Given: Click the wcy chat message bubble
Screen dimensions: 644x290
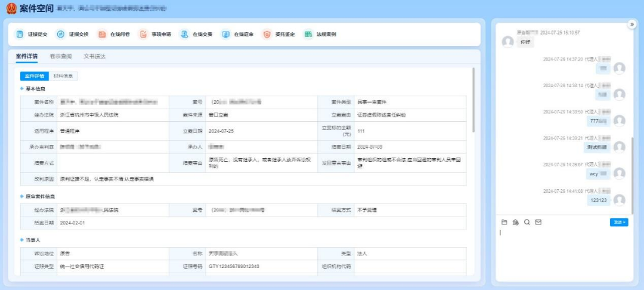Looking at the screenshot, I should 599,174.
